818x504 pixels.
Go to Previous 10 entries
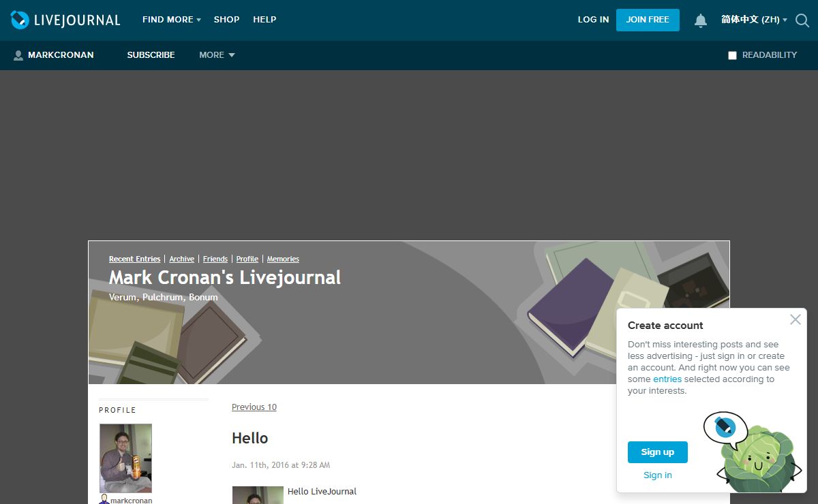254,407
